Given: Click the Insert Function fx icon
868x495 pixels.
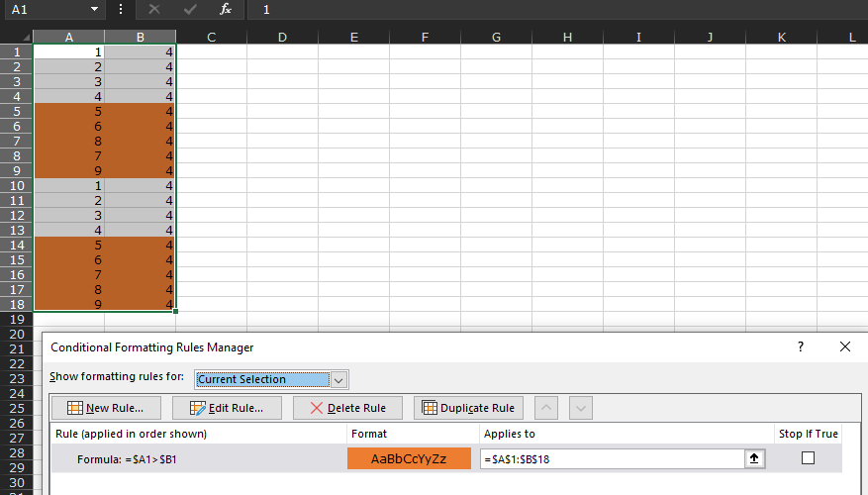Looking at the screenshot, I should click(226, 10).
